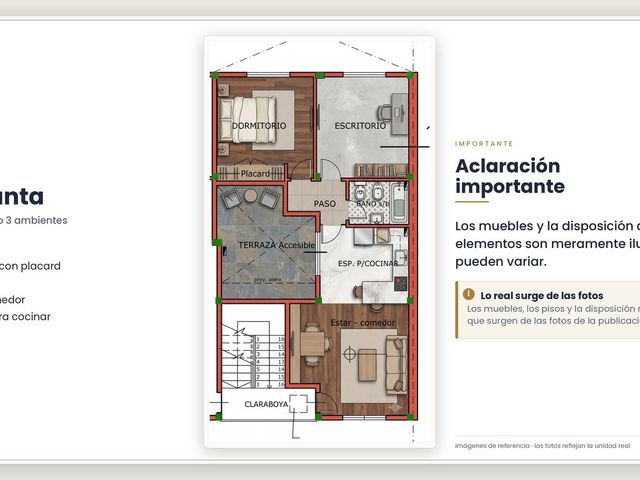Click the 'ESP. P/COCINAR' kitchen label

coord(368,264)
